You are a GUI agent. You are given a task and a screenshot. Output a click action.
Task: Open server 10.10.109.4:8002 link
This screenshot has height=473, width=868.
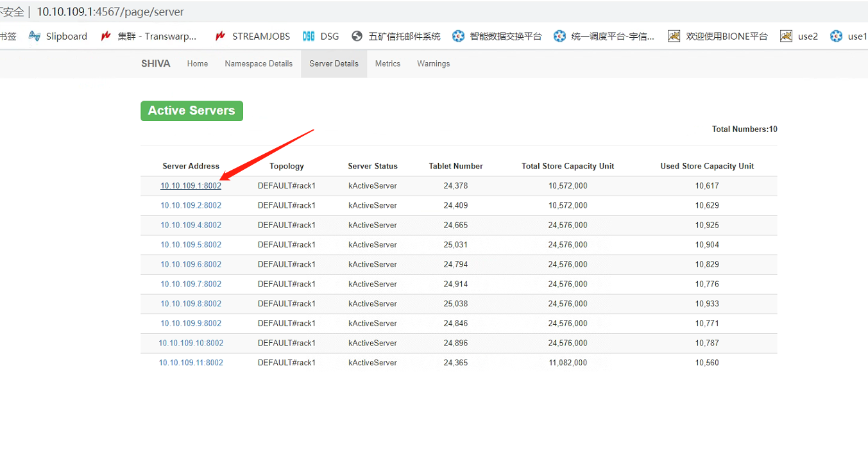tap(191, 225)
